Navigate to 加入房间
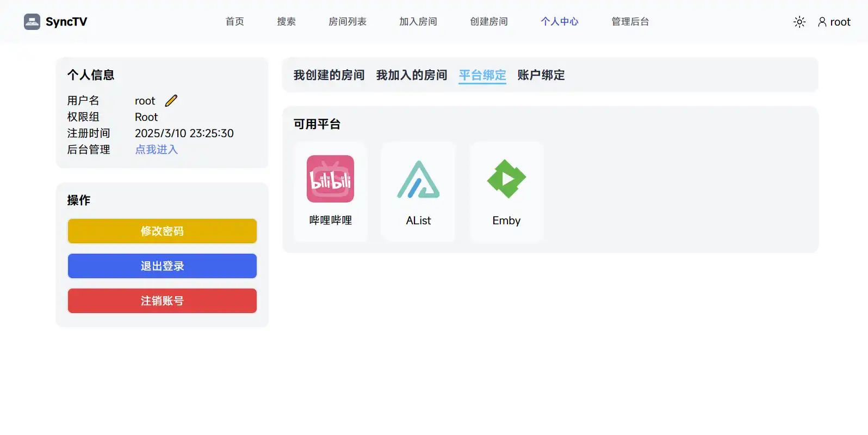Image resolution: width=868 pixels, height=435 pixels. 418,22
